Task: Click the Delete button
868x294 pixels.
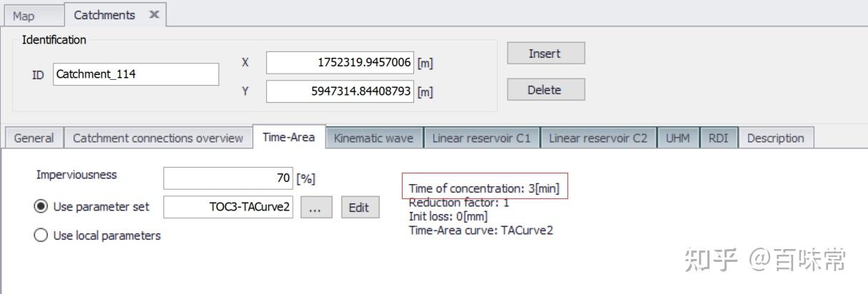Action: click(x=546, y=90)
